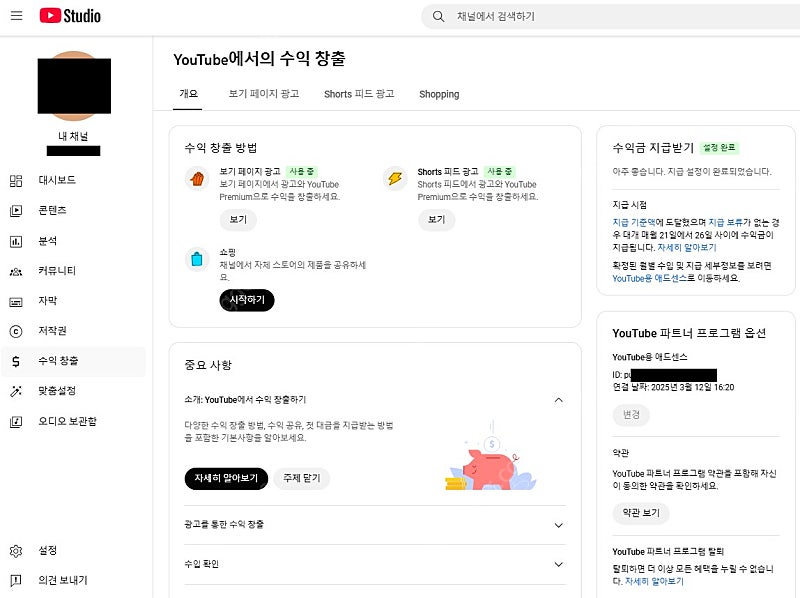Open 오디오 보관함 in the sidebar
The image size is (800, 598).
[x=73, y=422]
